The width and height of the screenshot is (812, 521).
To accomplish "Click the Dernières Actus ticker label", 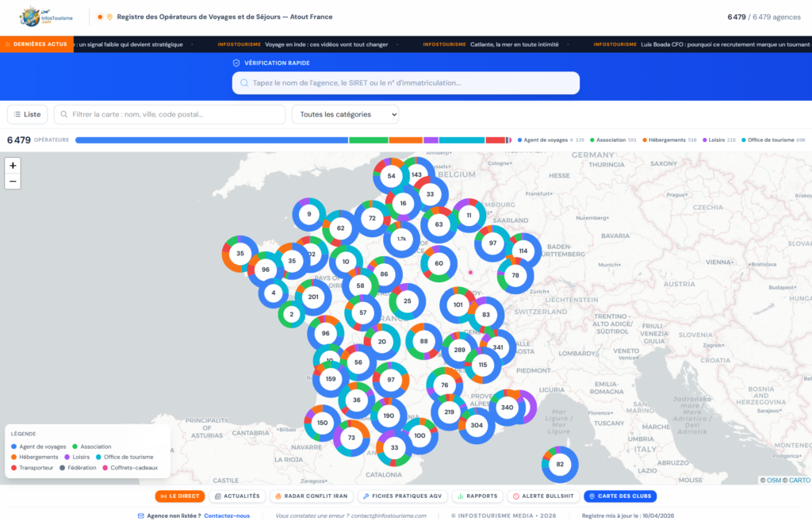I will (x=36, y=44).
